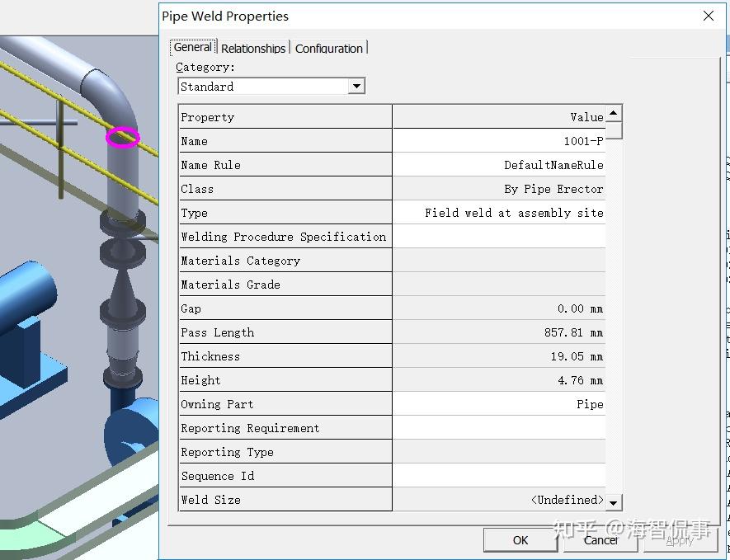The image size is (730, 560).
Task: Open the Type value dropdown in the grid
Action: click(498, 212)
